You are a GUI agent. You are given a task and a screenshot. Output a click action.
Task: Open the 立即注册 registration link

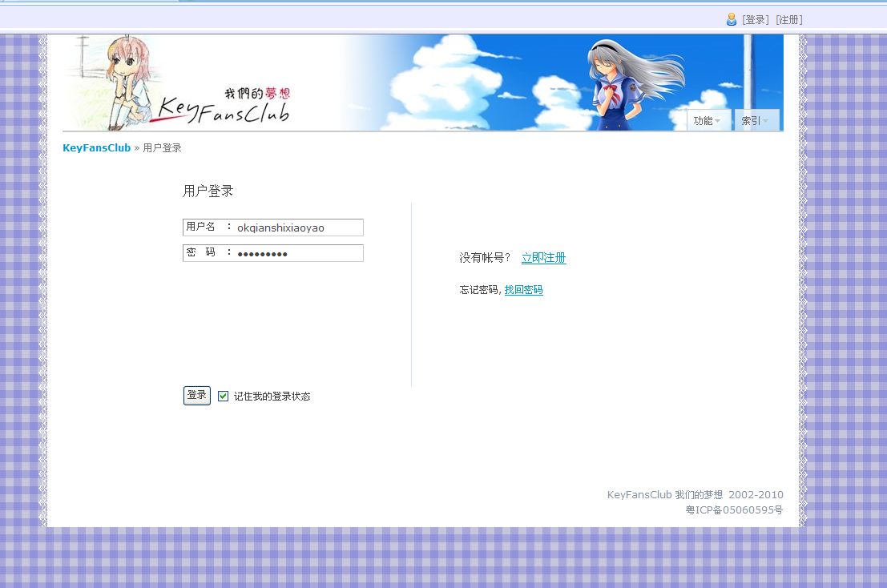[543, 258]
